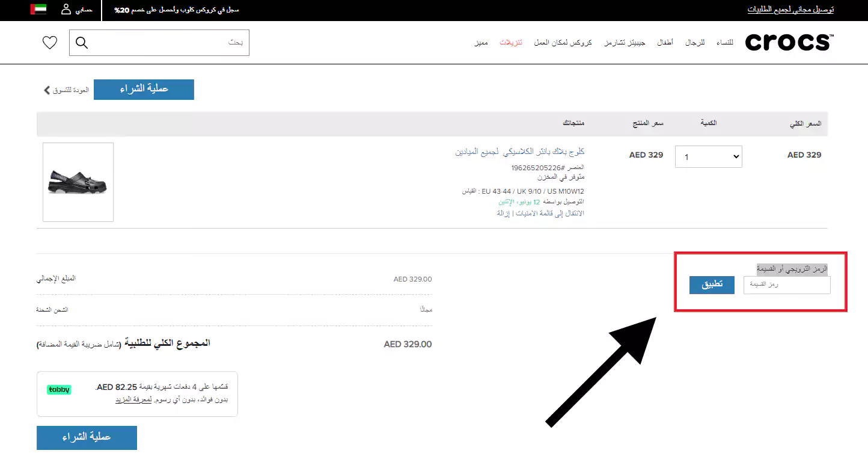Click the تطبيق apply coupon button
This screenshot has width=868, height=474.
(712, 285)
